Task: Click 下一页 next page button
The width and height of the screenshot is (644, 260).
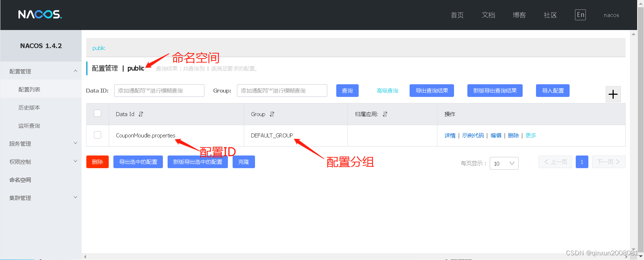Action: (x=609, y=162)
